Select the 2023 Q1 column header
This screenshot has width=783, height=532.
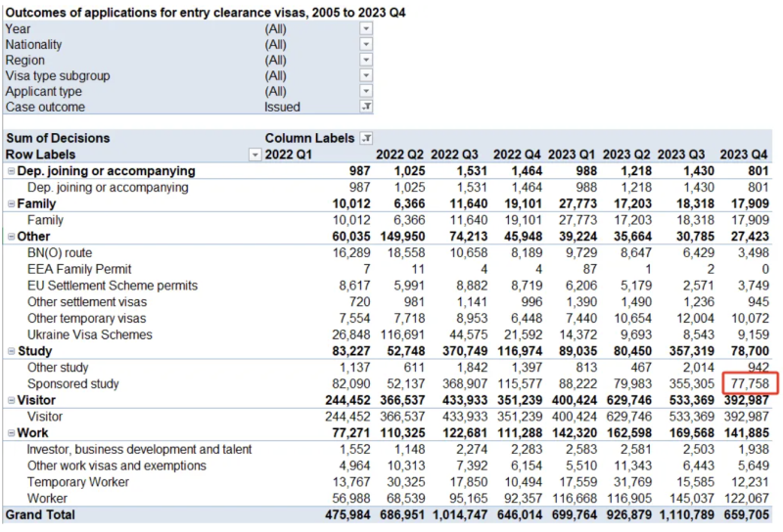572,155
